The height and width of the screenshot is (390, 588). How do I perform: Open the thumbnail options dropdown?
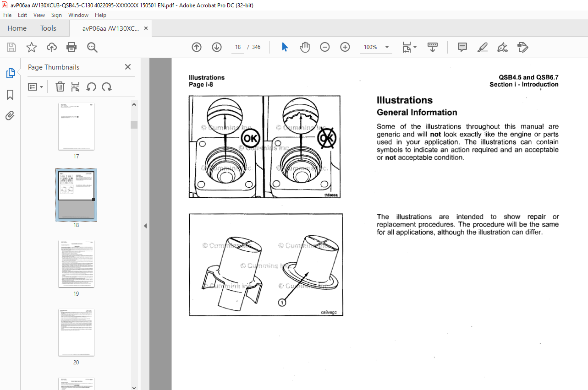click(35, 87)
